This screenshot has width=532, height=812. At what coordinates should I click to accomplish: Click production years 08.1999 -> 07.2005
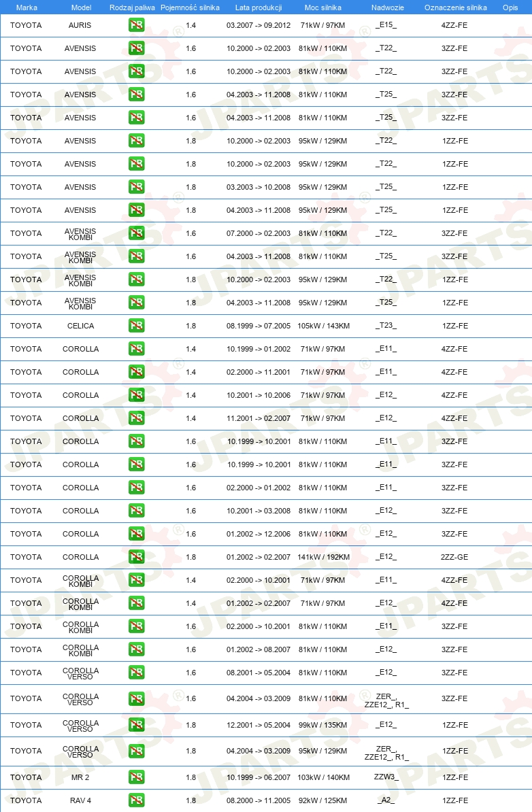pos(259,326)
